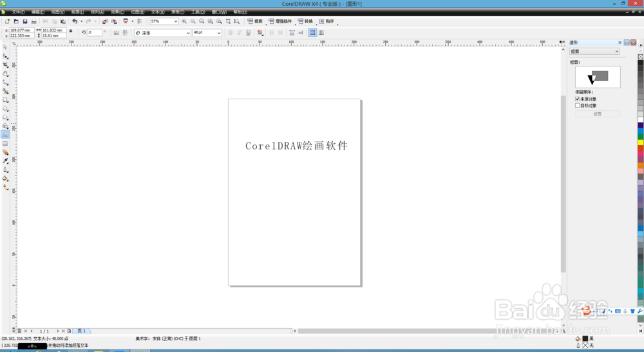Select the Fill bucket tool
The height and width of the screenshot is (352, 644).
5,179
